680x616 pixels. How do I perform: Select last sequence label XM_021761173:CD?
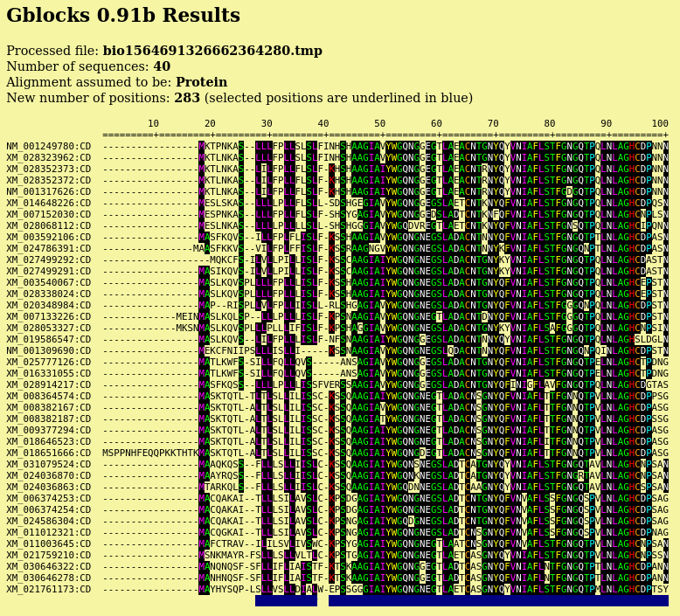[48, 590]
